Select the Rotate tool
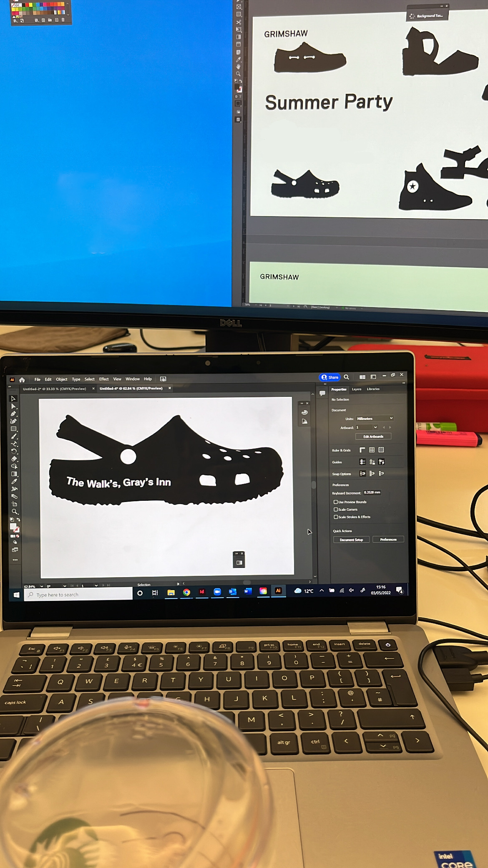This screenshot has height=868, width=488. point(14,451)
